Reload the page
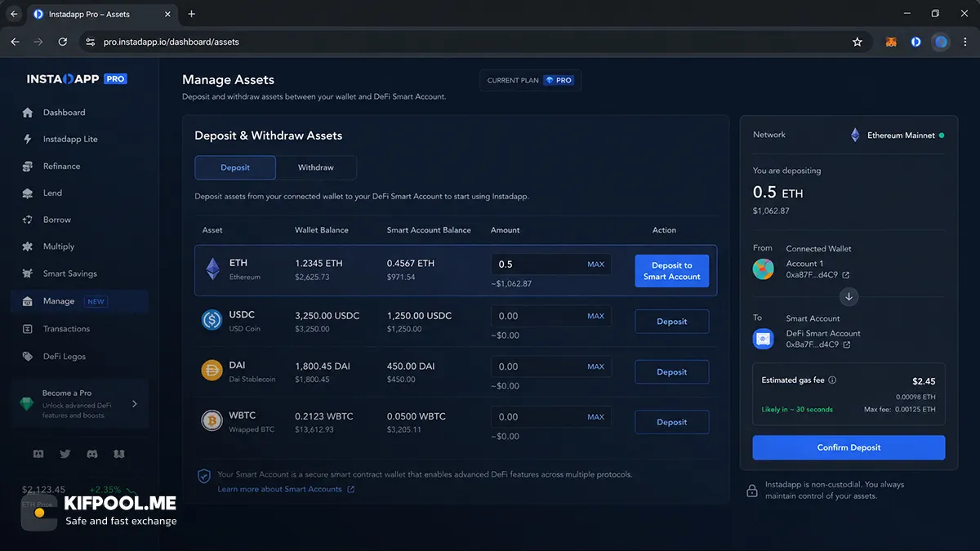This screenshot has width=980, height=551. coord(63,42)
